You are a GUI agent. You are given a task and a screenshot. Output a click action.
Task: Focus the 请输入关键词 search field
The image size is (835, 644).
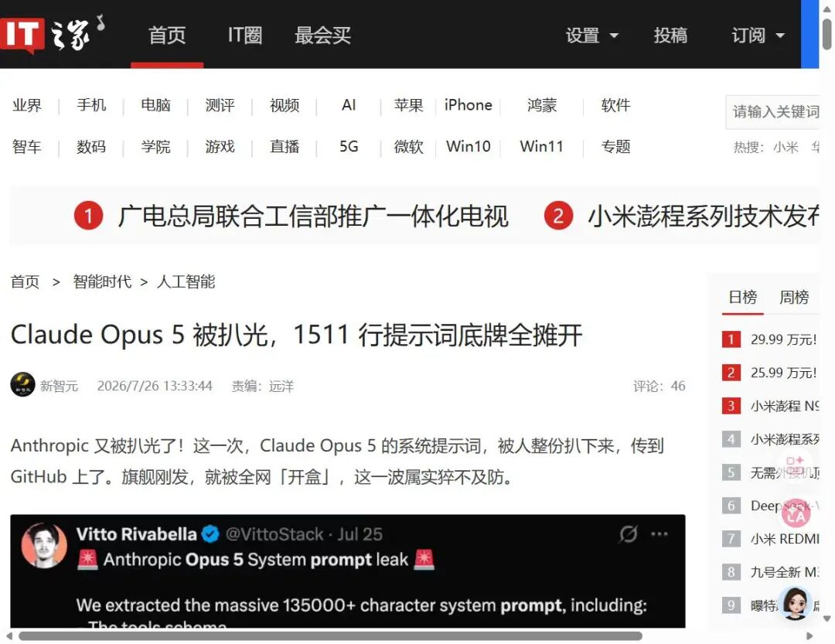click(772, 112)
